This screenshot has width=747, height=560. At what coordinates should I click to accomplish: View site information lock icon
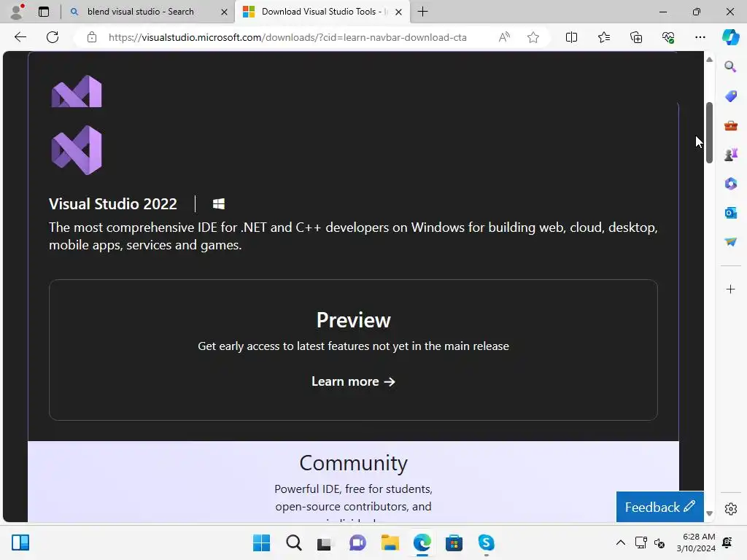(x=92, y=37)
